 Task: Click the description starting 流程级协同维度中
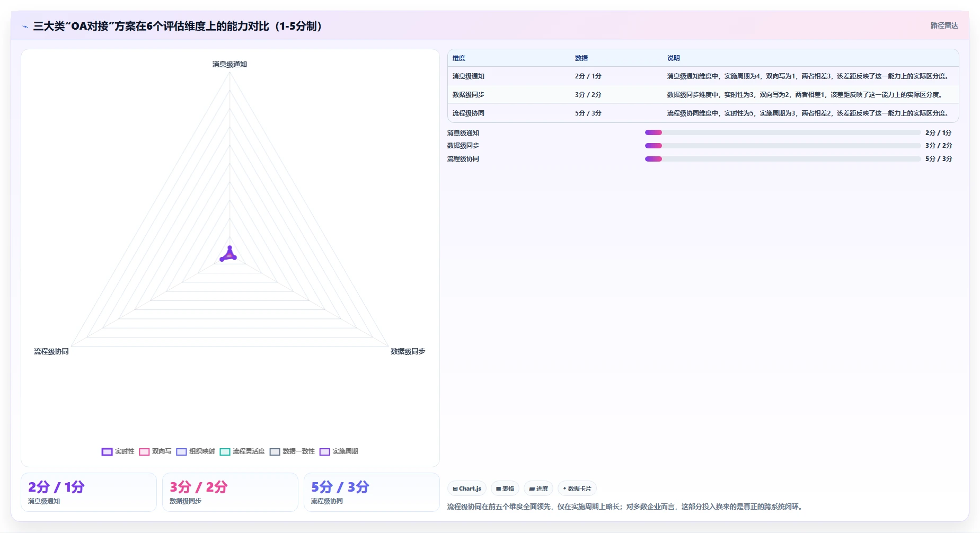point(808,113)
